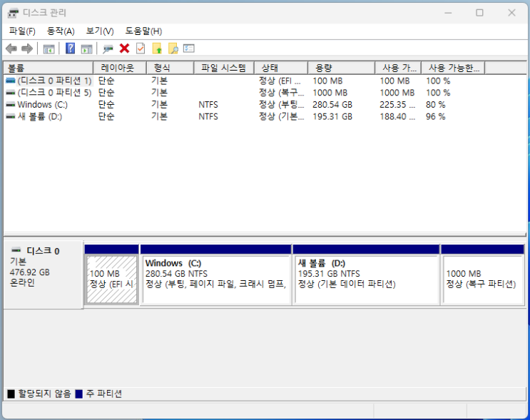
Task: Click the 188.40 free space cell
Action: pyautogui.click(x=397, y=116)
